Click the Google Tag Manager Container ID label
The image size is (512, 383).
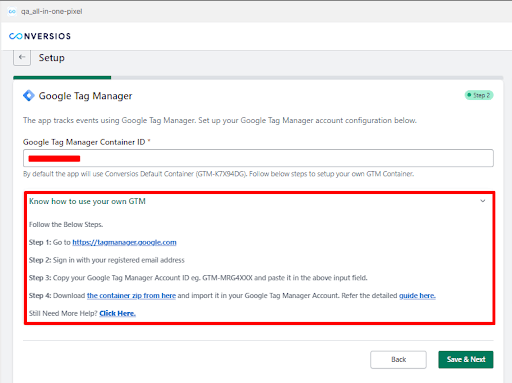pos(84,142)
